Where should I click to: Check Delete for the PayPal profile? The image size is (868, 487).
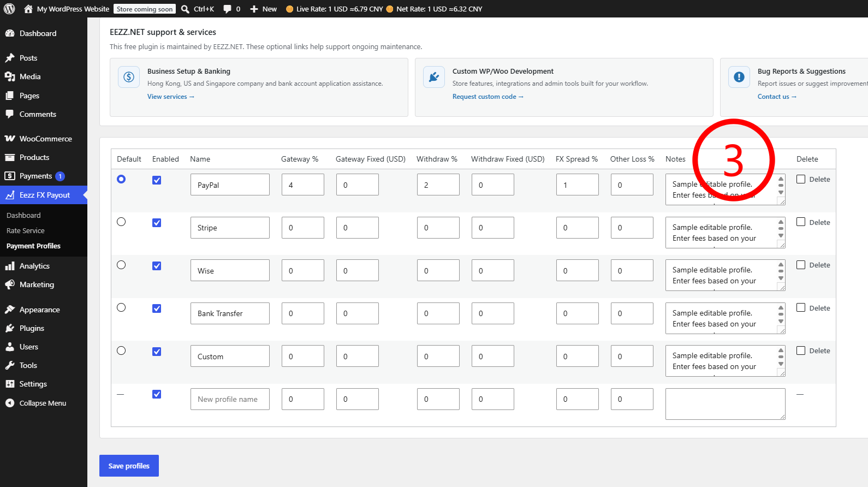(x=801, y=179)
